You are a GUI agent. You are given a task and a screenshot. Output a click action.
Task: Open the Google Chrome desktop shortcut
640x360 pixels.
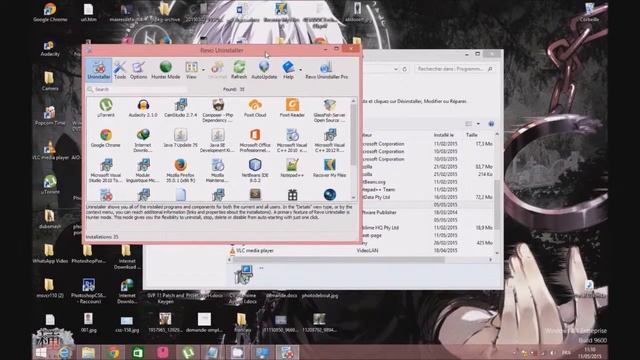[50, 12]
